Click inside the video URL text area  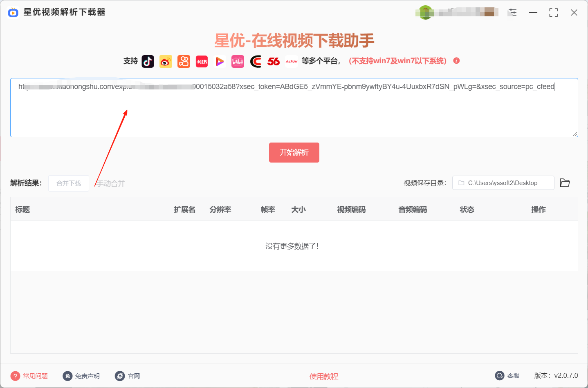tap(294, 107)
